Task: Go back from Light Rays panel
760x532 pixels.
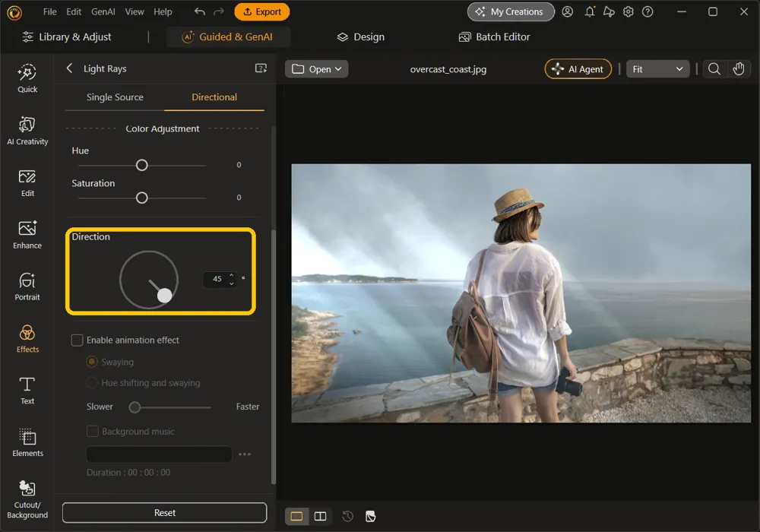Action: pos(69,68)
